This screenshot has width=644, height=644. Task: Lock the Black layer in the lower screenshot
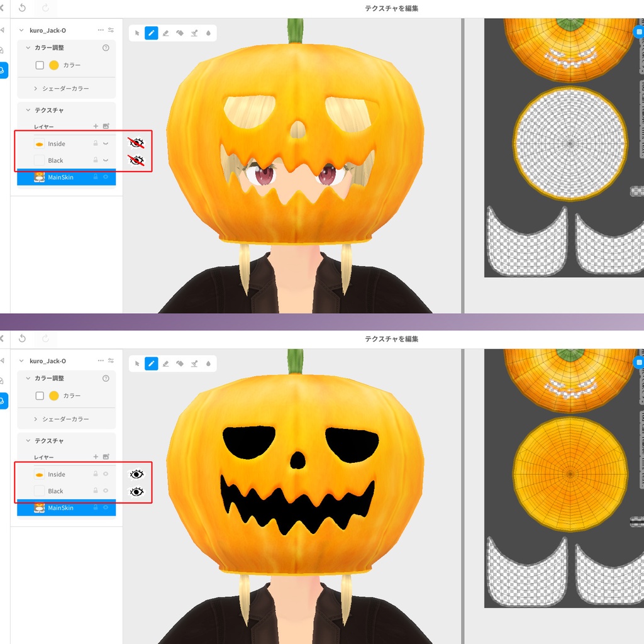coord(96,491)
